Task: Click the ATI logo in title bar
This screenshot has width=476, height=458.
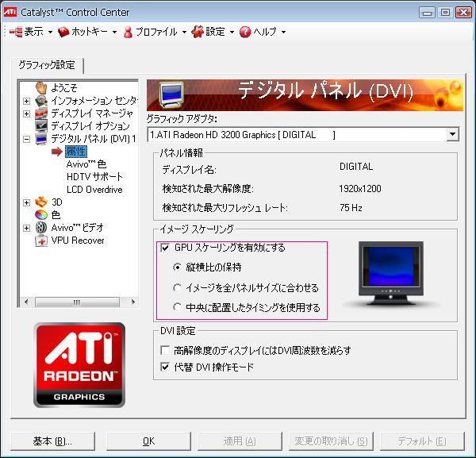Action: (10, 12)
